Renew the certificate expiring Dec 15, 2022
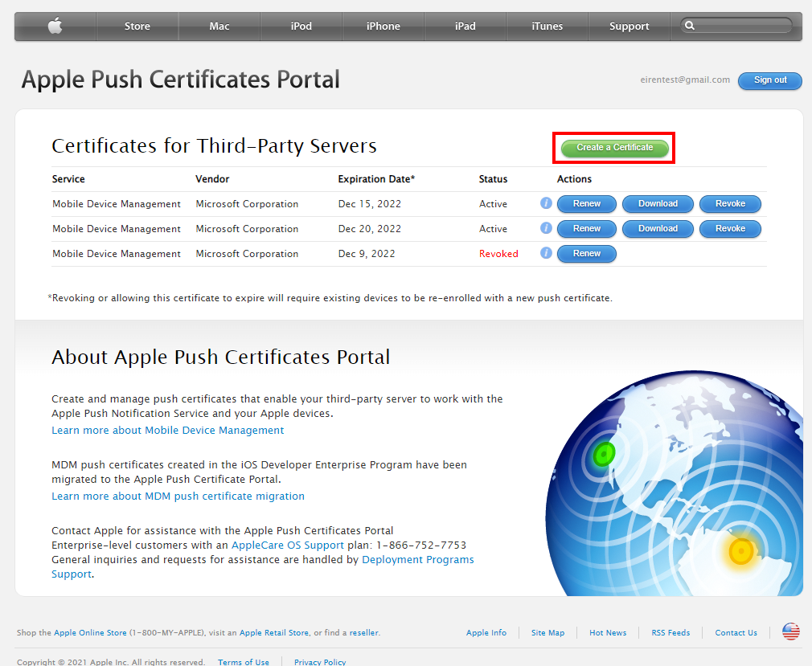 point(587,204)
